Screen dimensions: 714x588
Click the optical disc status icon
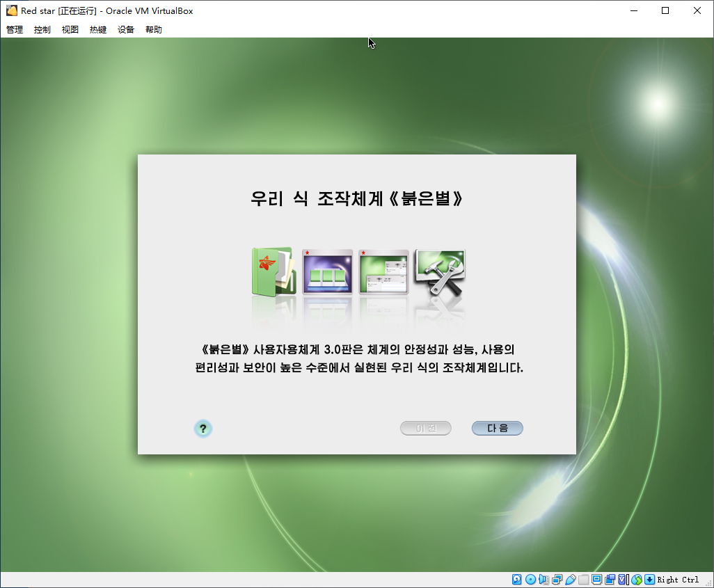pyautogui.click(x=530, y=580)
